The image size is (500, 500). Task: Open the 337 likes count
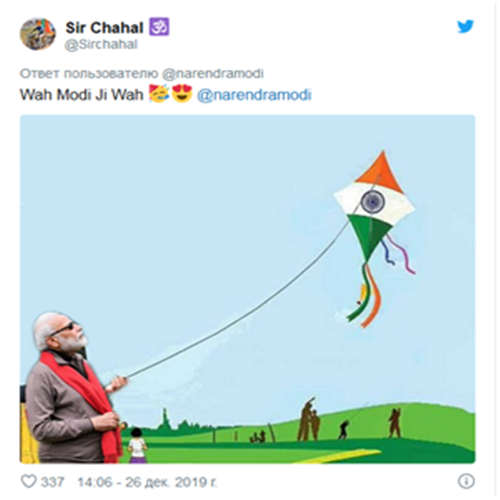(x=52, y=482)
